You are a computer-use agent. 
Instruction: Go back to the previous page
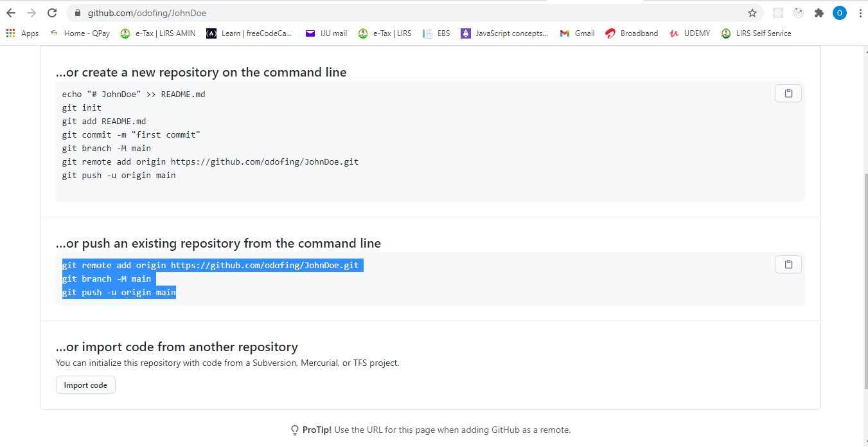click(11, 13)
